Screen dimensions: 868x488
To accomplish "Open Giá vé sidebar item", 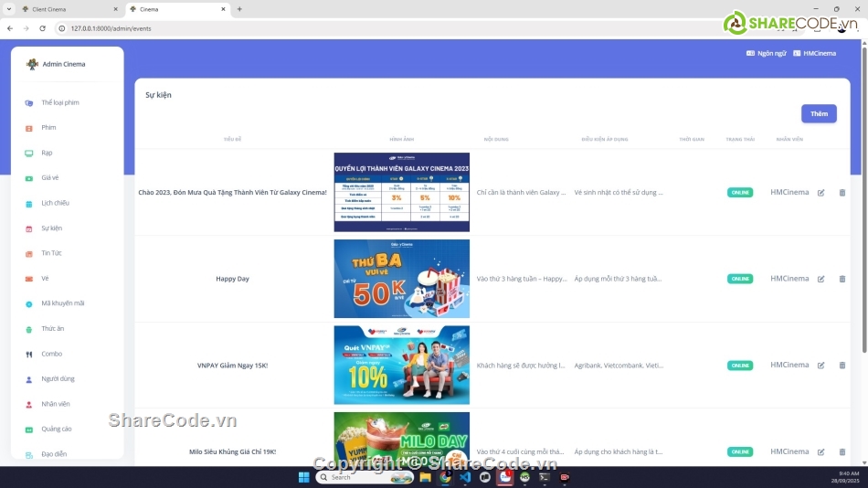I will (x=50, y=178).
